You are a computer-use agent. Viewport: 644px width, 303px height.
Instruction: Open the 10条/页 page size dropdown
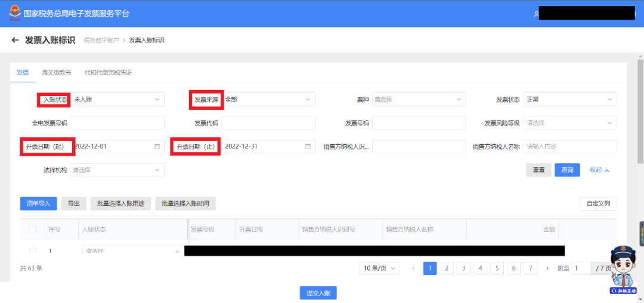click(379, 268)
